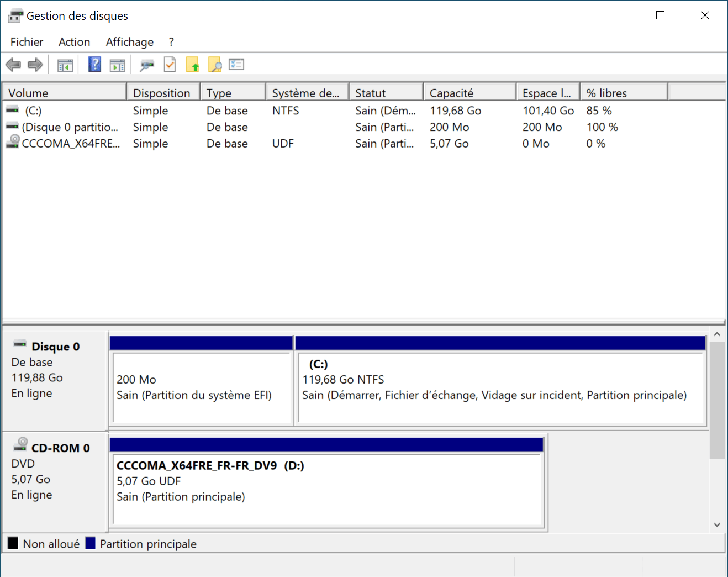Sort by the Statut column header
The width and height of the screenshot is (728, 577).
(386, 93)
